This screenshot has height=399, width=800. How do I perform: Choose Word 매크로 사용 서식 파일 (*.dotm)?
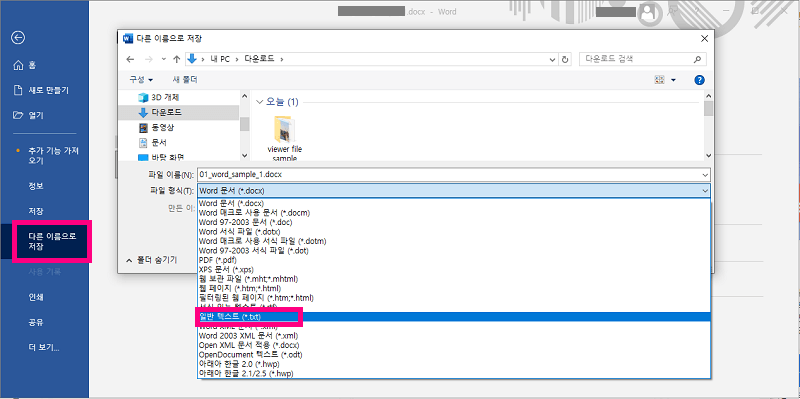pyautogui.click(x=454, y=241)
